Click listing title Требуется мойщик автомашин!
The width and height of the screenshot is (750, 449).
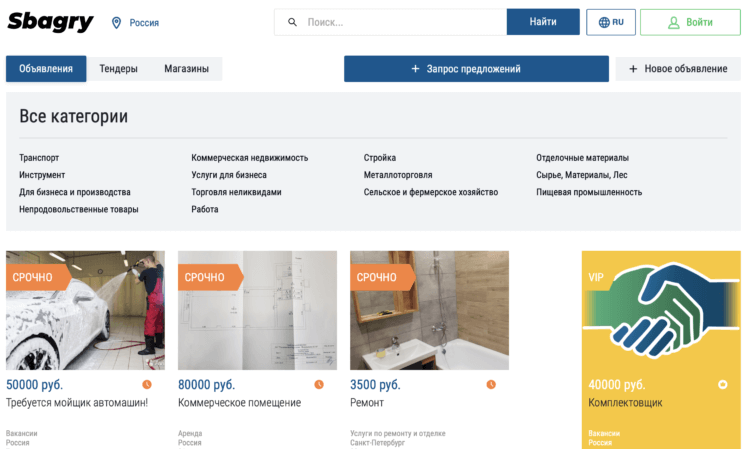coord(77,403)
